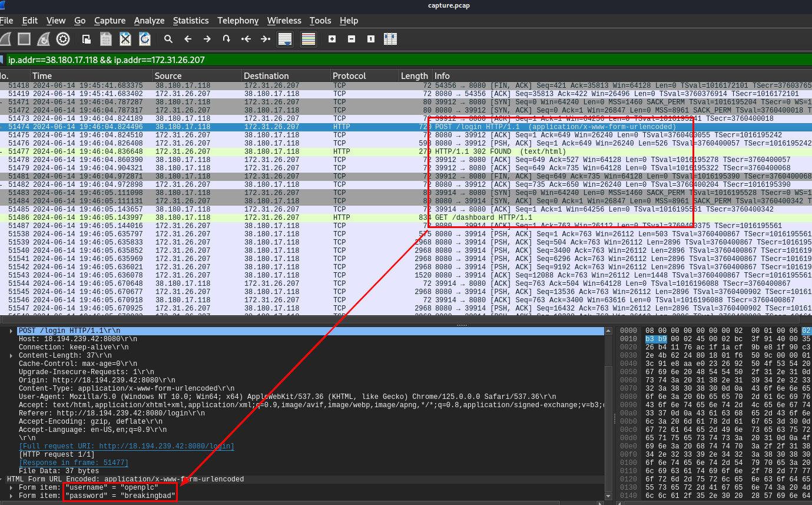Click the zoom in plus icon
The height and width of the screenshot is (505, 812).
click(332, 39)
